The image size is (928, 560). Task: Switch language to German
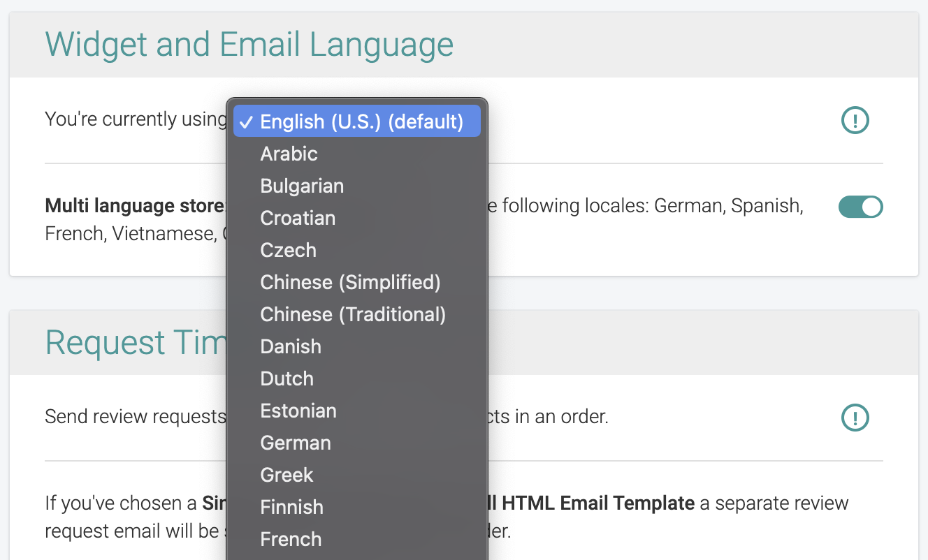point(296,443)
